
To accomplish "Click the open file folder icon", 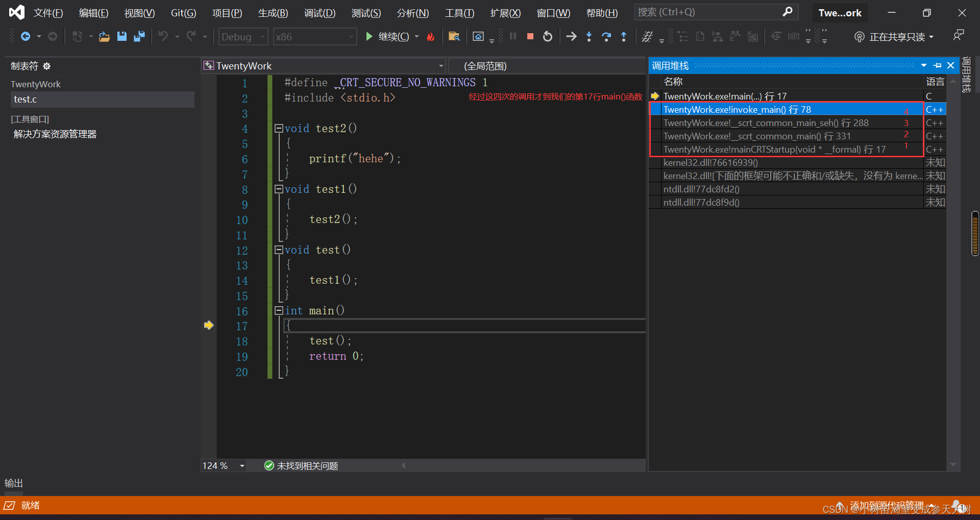I will click(x=104, y=36).
